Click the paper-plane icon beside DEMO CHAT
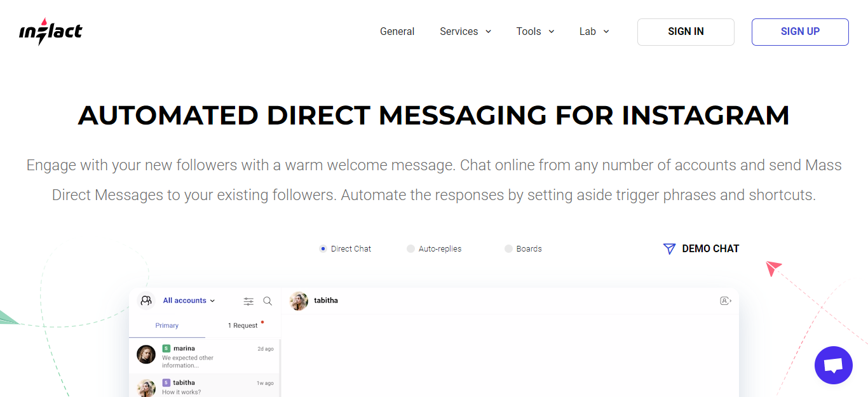Screen dimensions: 868x397 [669, 248]
